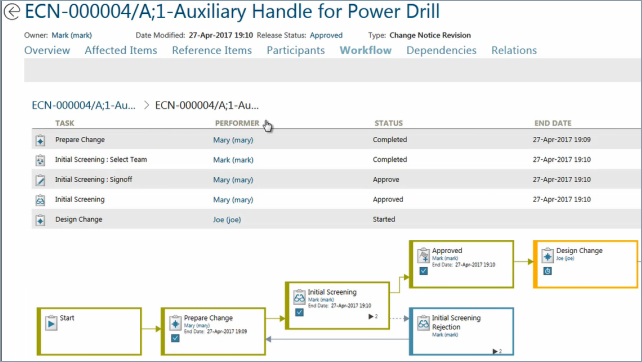Click checkmark in Approved workflow node
This screenshot has width=642, height=362.
click(423, 271)
